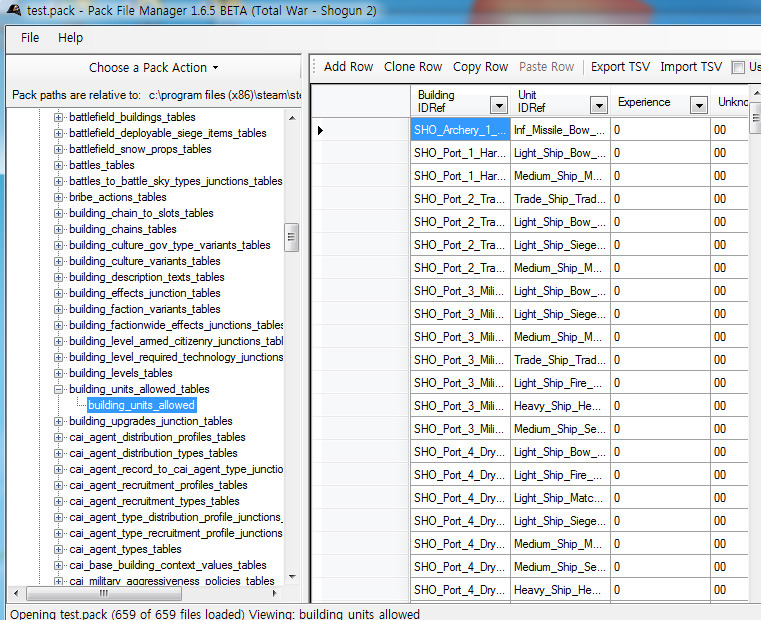Select building_effects_junction_tables in tree
This screenshot has height=620, width=761.
click(145, 293)
